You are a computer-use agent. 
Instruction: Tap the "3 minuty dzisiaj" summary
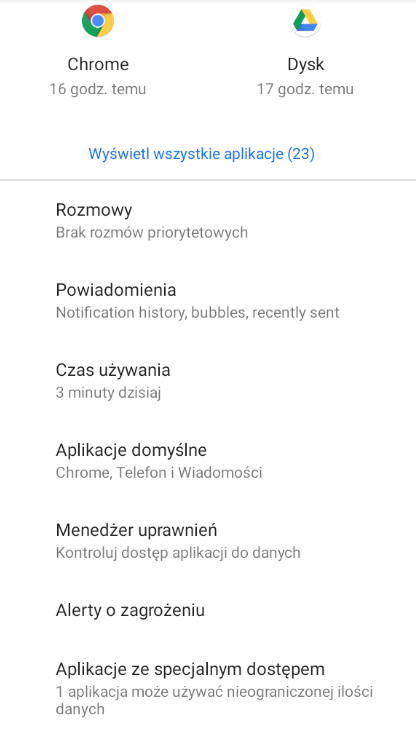coord(108,393)
